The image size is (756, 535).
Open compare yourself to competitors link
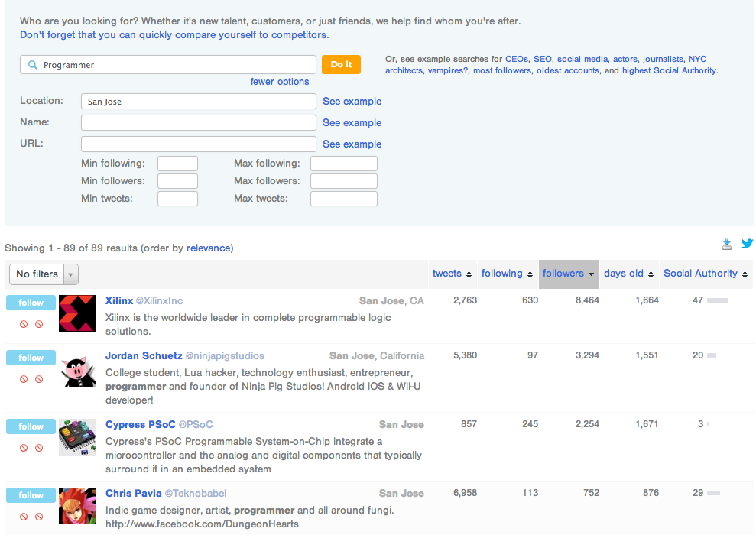(174, 34)
